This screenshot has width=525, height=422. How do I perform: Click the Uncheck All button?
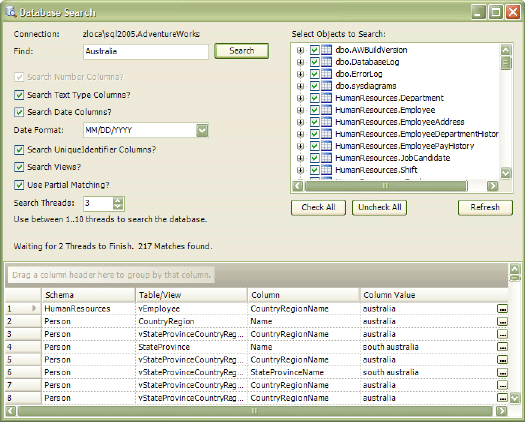[x=379, y=207]
